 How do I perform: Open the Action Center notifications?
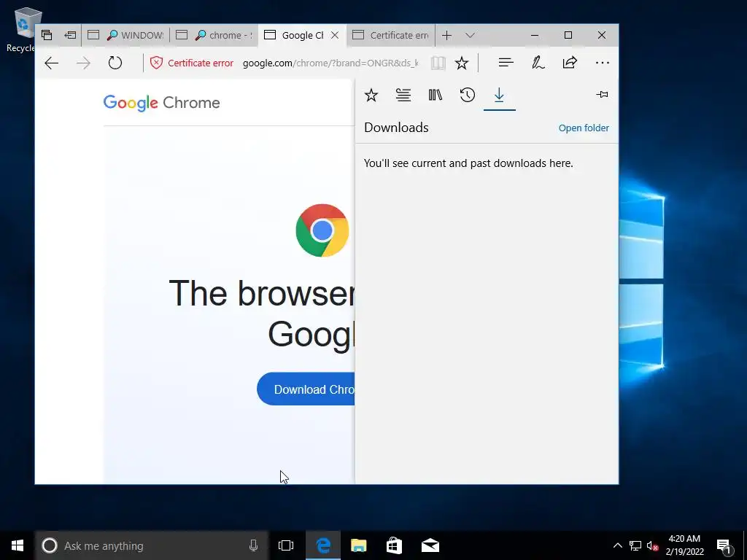coord(724,545)
